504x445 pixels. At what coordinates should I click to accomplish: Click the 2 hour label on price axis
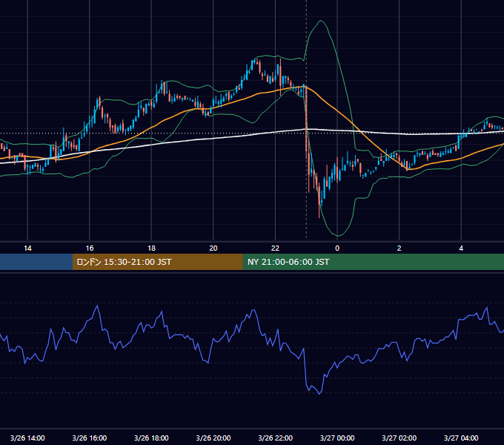399,248
